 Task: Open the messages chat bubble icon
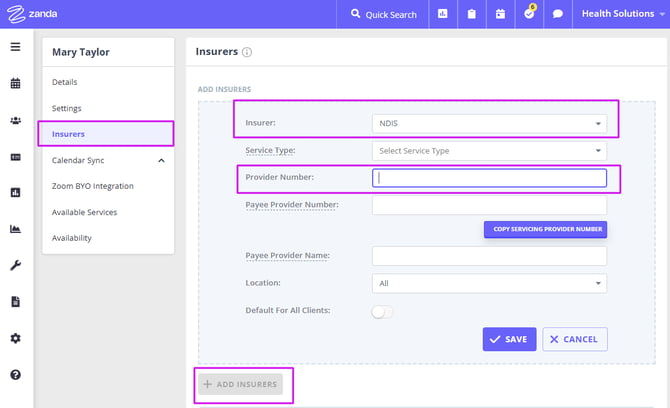pos(558,14)
